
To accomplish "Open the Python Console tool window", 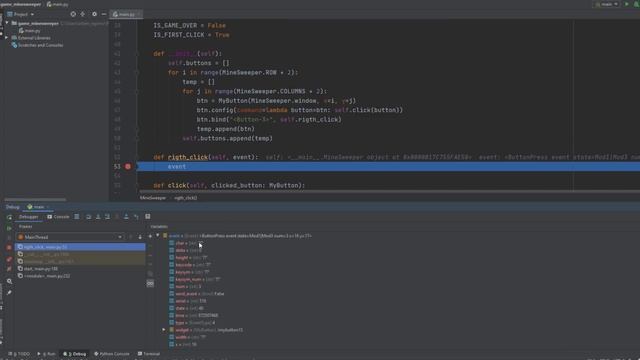I will tap(112, 354).
